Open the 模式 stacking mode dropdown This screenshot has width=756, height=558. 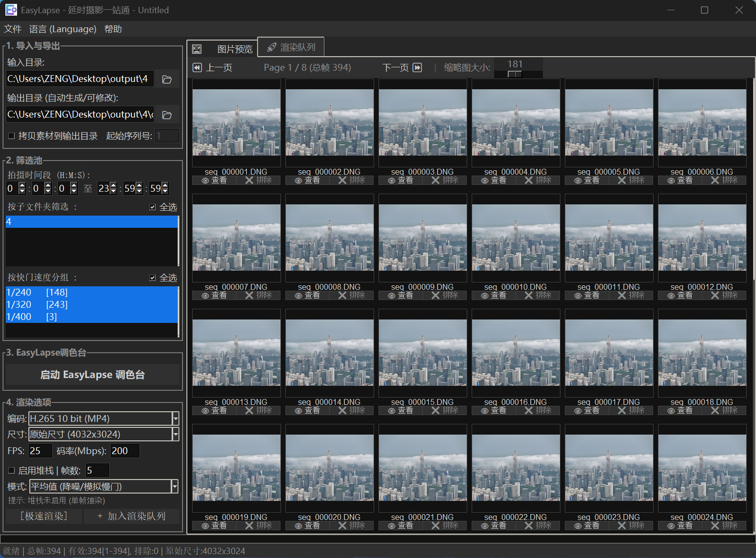tap(174, 486)
